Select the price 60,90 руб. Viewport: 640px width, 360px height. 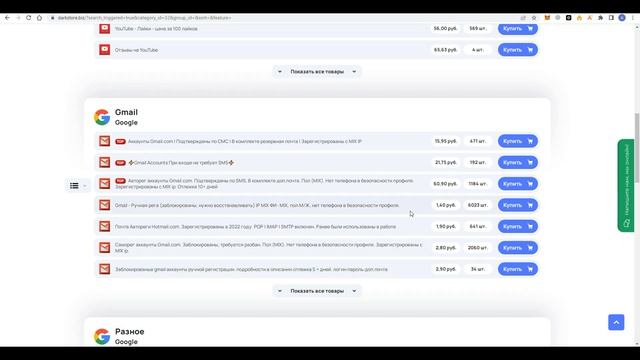(x=445, y=184)
